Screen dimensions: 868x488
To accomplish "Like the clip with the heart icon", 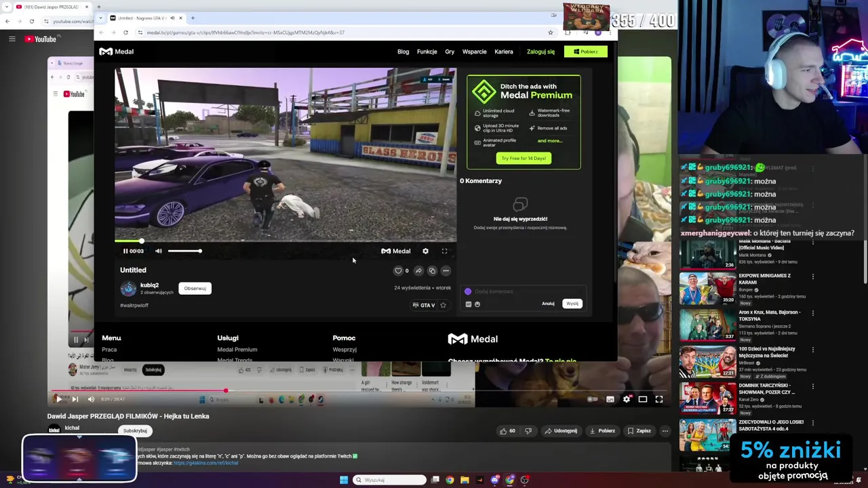I will (399, 270).
